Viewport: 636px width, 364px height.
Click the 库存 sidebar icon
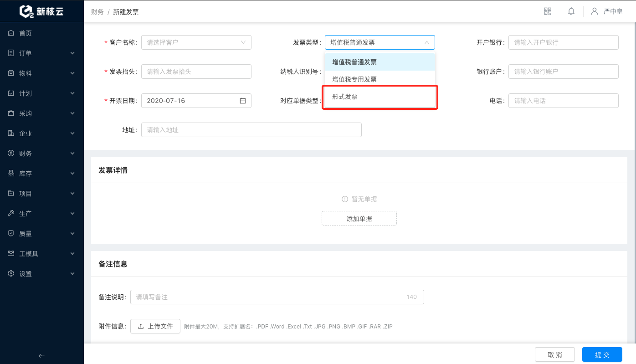coord(11,174)
